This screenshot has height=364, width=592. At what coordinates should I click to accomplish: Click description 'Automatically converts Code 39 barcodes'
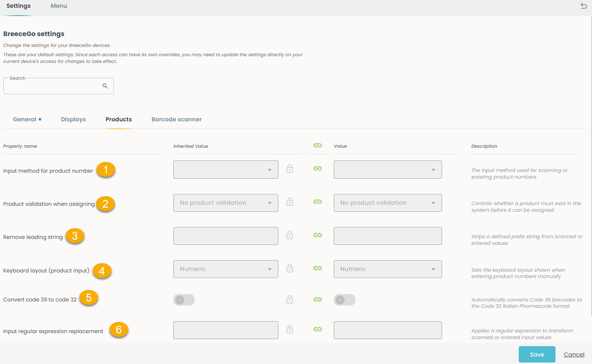(x=527, y=303)
